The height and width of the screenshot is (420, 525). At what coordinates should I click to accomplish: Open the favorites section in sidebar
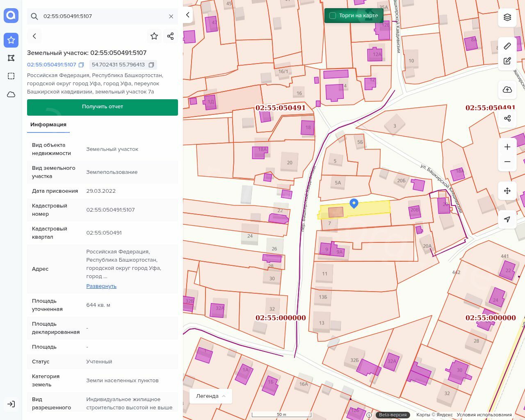point(11,40)
